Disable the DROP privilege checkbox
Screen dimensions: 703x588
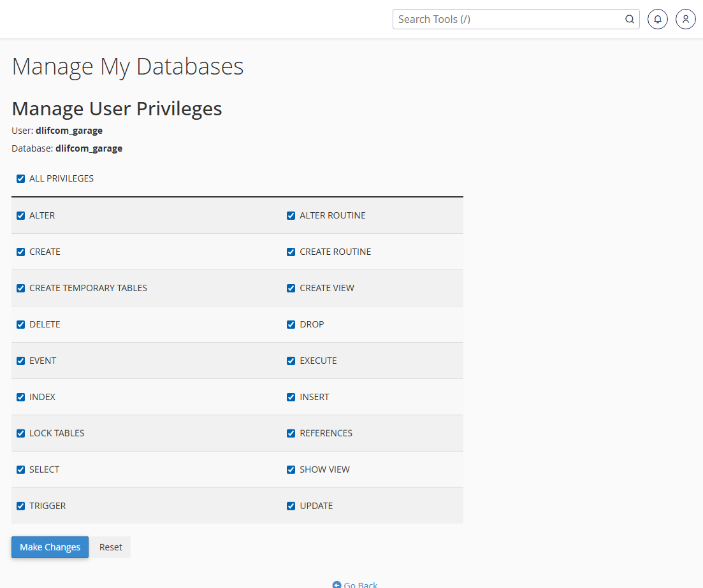click(291, 325)
